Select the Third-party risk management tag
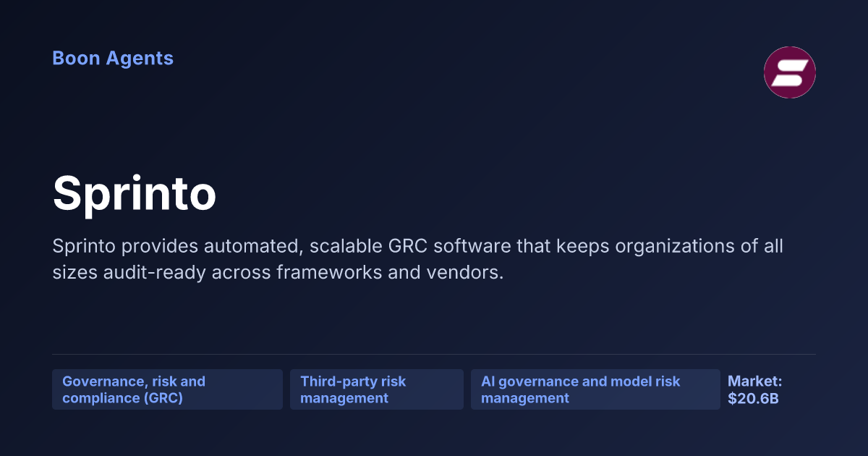The image size is (868, 456). coord(377,389)
